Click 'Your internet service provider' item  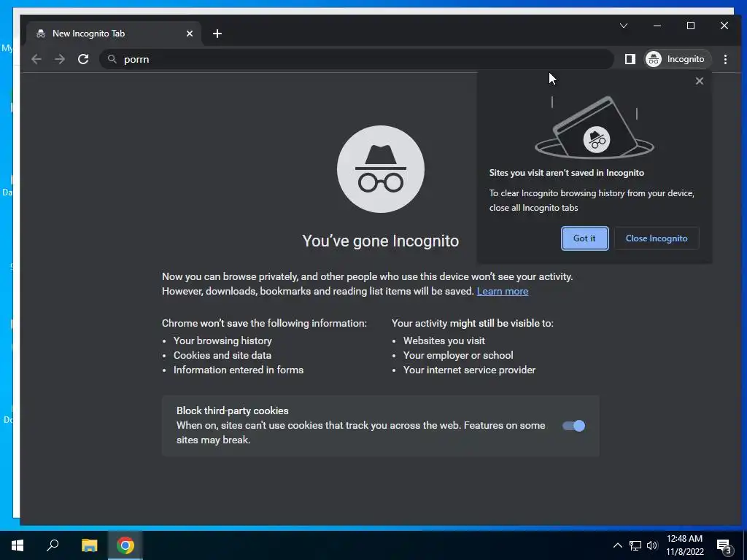tap(469, 370)
